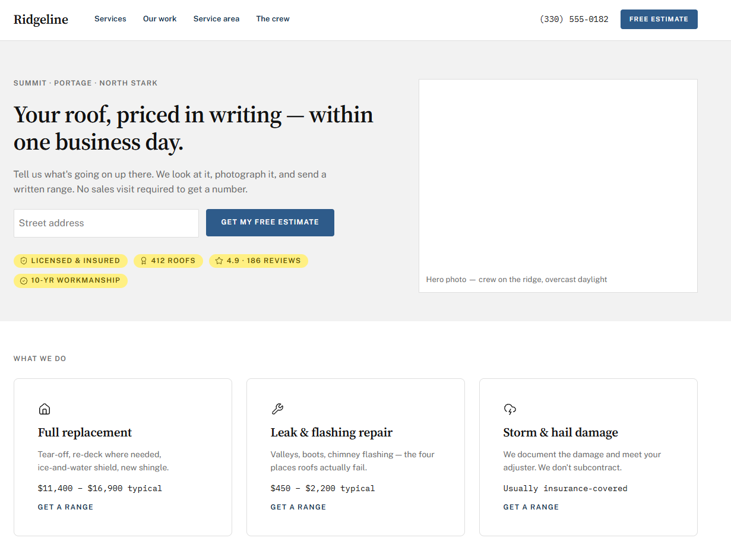The image size is (731, 560).
Task: Open the Service area nav link
Action: (x=216, y=19)
